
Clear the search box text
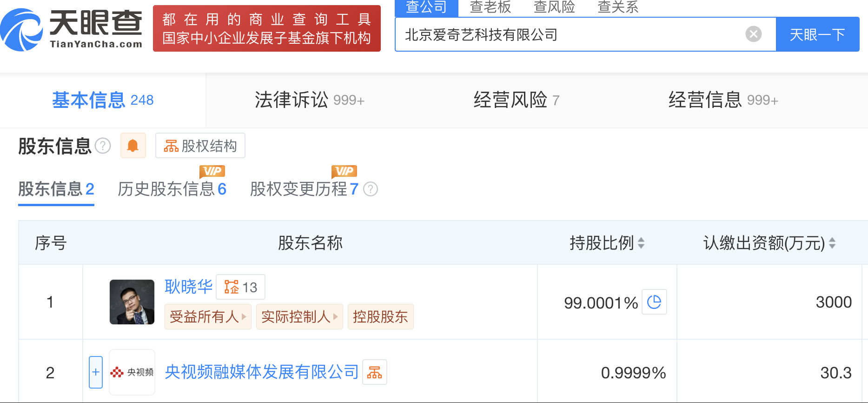tap(753, 34)
